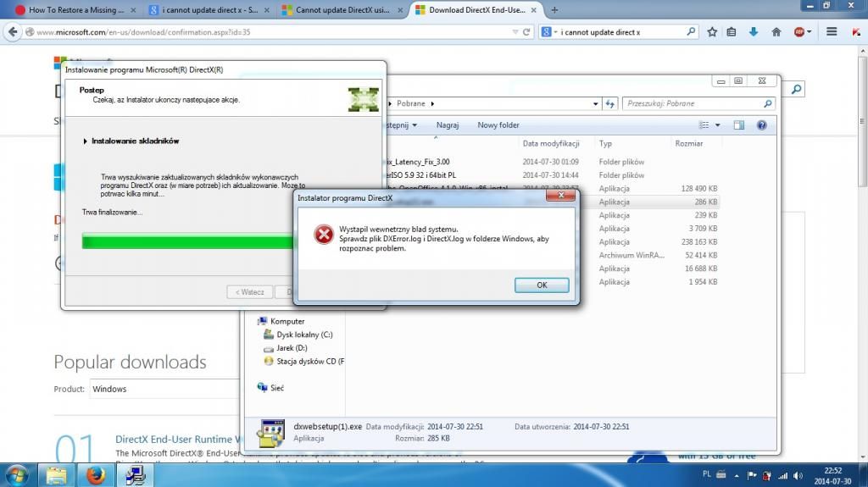Open the bookmarks list icon

732,32
